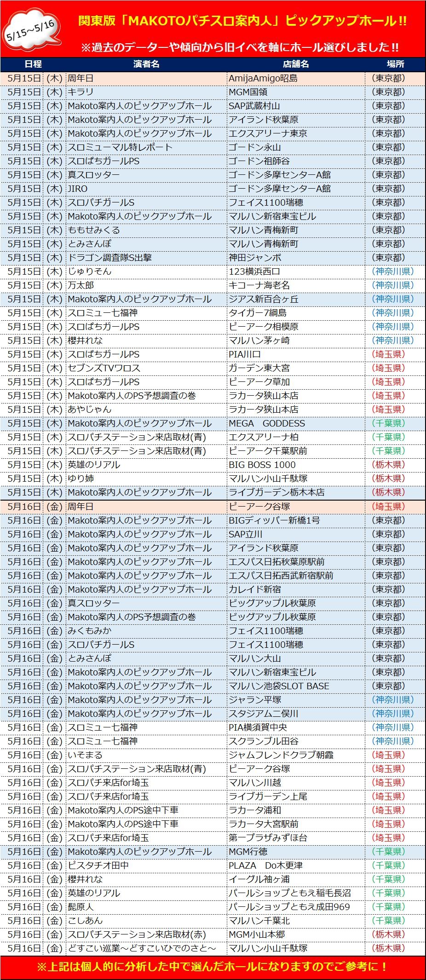This screenshot has width=426, height=980.
Task: Click エクスアリーナ柏 store name
Action: (264, 437)
